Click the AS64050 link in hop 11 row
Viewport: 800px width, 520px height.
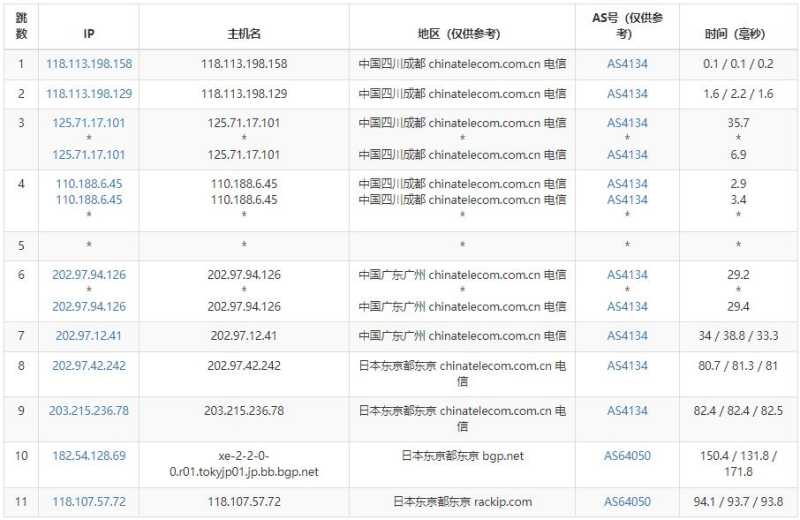click(x=627, y=502)
